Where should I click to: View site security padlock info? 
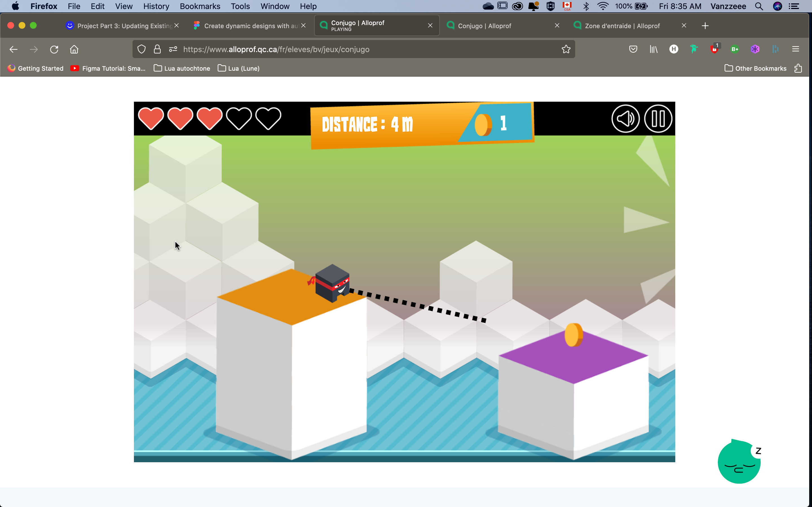157,49
